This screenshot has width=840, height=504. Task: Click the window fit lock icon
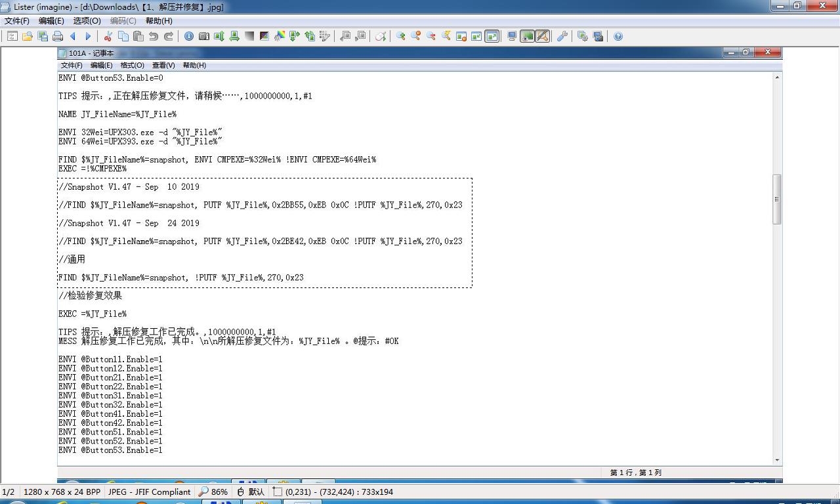point(461,36)
